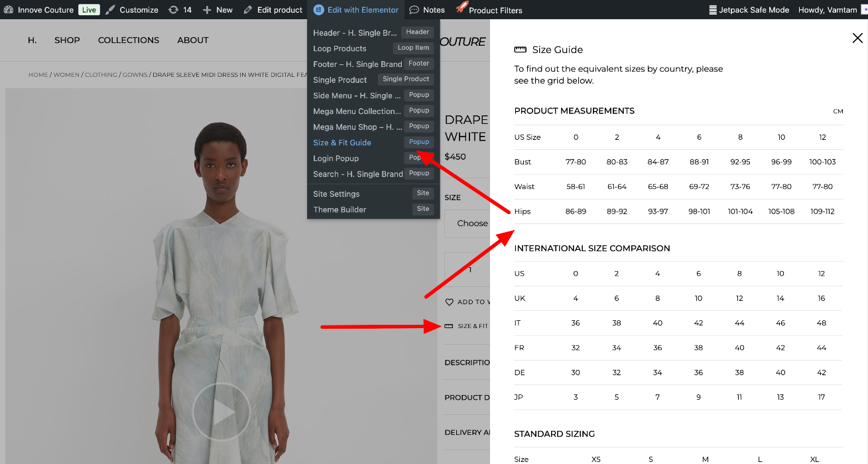The width and height of the screenshot is (868, 464).
Task: Click the Size Guide ruler icon
Action: coord(521,50)
